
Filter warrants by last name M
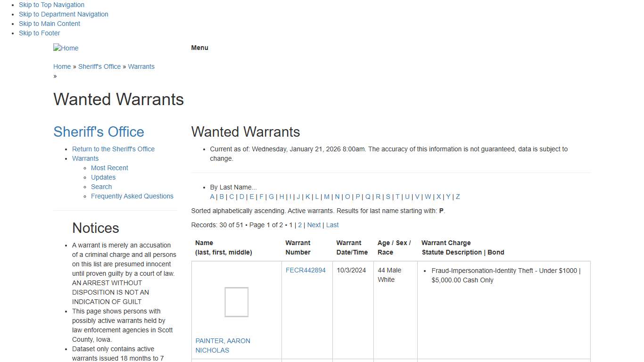[x=327, y=197]
